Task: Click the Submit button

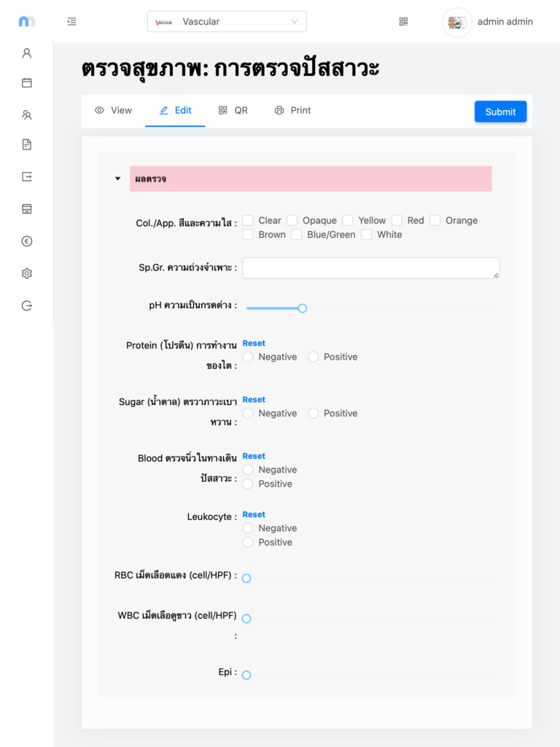Action: 500,112
